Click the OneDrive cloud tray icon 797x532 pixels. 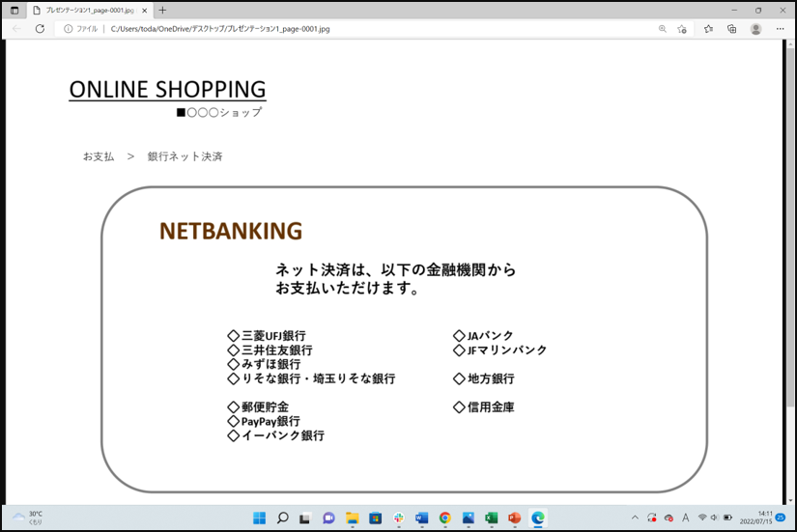(669, 518)
